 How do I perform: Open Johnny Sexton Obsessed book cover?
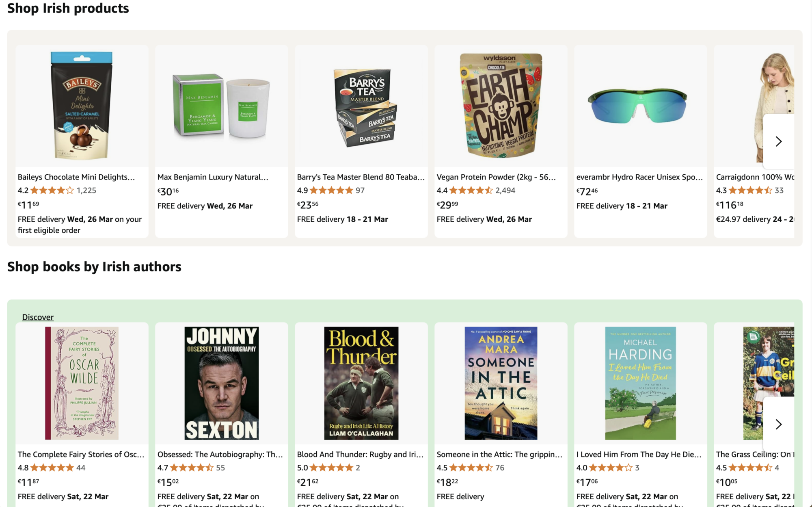[x=221, y=383]
